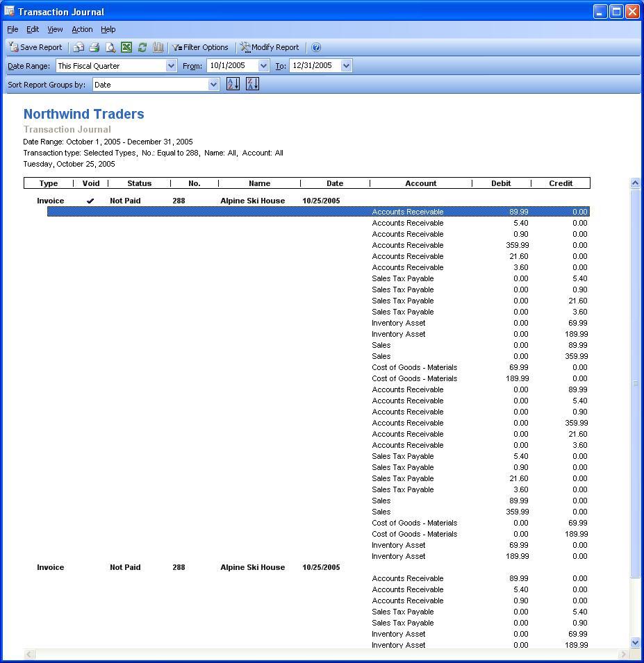Click the Status column header
The height and width of the screenshot is (663, 644).
click(x=139, y=183)
